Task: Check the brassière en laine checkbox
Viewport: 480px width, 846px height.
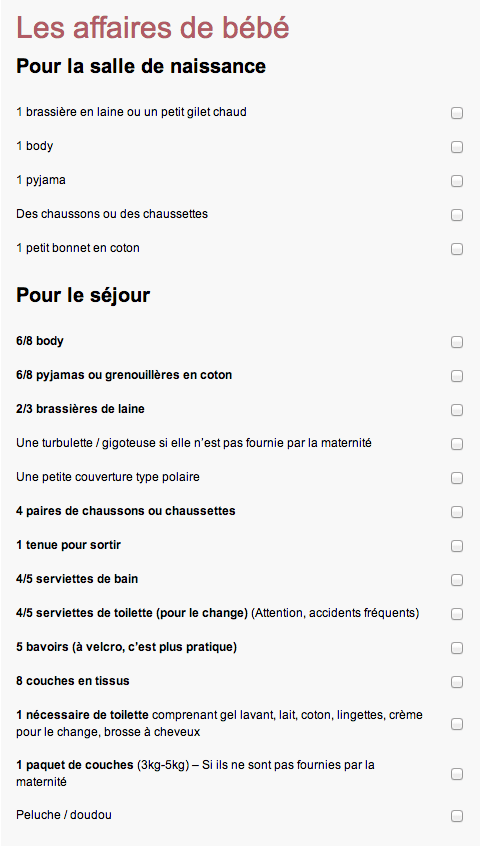Action: [x=457, y=113]
